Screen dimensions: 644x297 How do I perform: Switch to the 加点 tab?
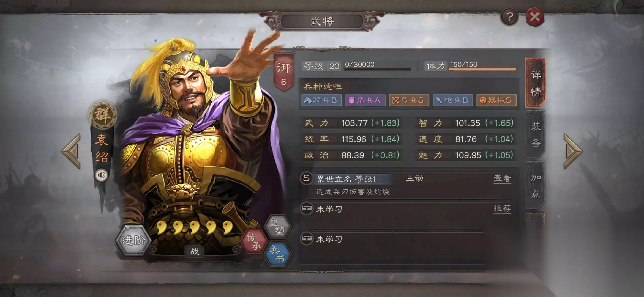pos(536,186)
